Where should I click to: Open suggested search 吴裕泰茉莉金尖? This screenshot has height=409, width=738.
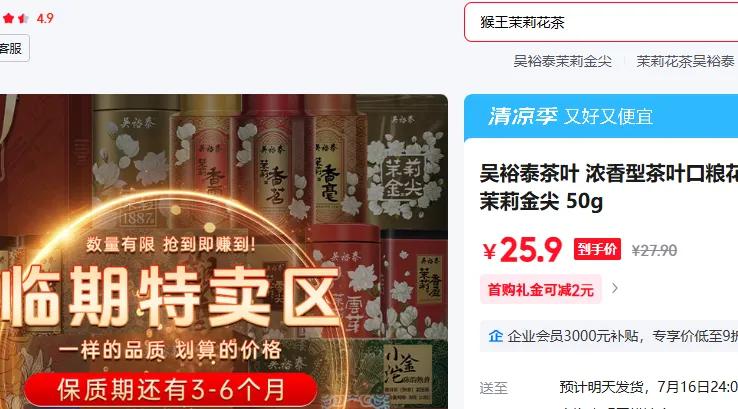point(562,61)
